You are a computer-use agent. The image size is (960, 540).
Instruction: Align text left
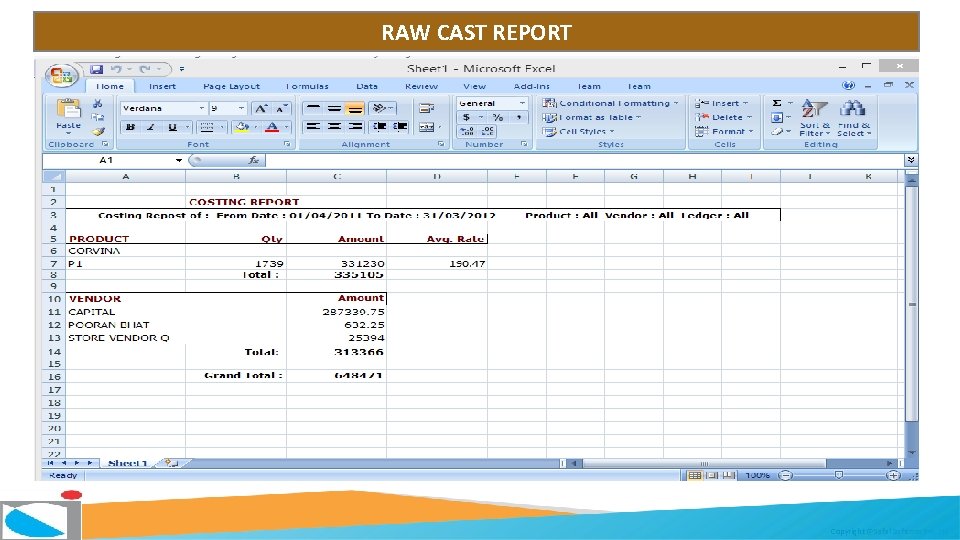(x=313, y=127)
